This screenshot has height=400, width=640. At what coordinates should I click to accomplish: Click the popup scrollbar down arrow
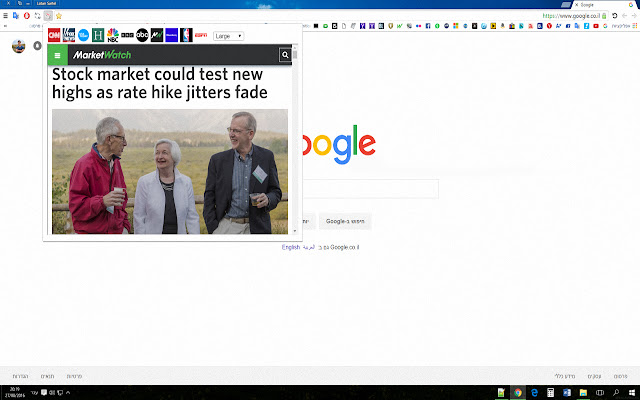(295, 231)
